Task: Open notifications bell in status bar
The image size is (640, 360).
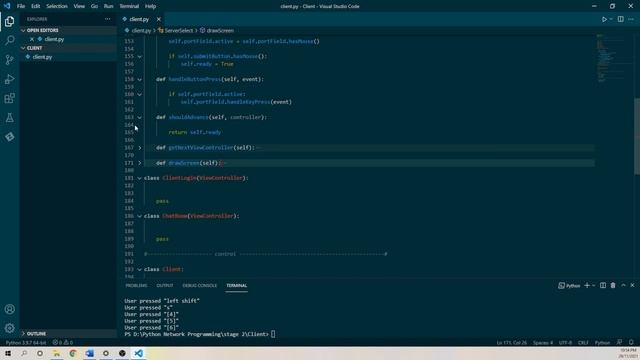Action: [631, 342]
